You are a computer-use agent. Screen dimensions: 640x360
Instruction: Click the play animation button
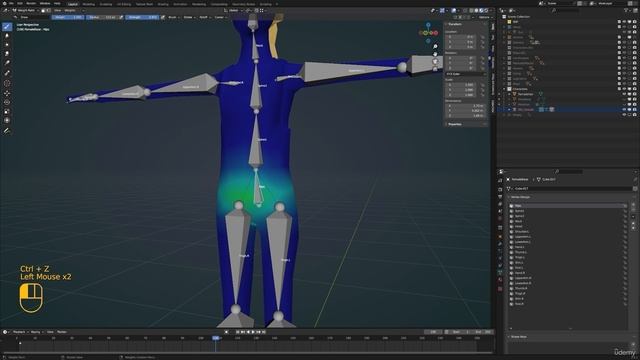[x=253, y=332]
